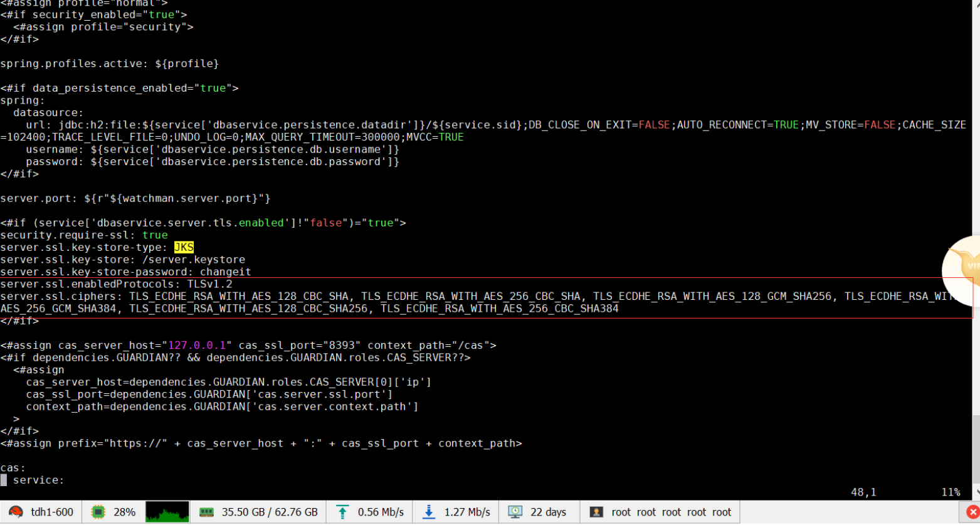Click the highlighted JKS key-store type value
This screenshot has height=525, width=980.
(184, 248)
